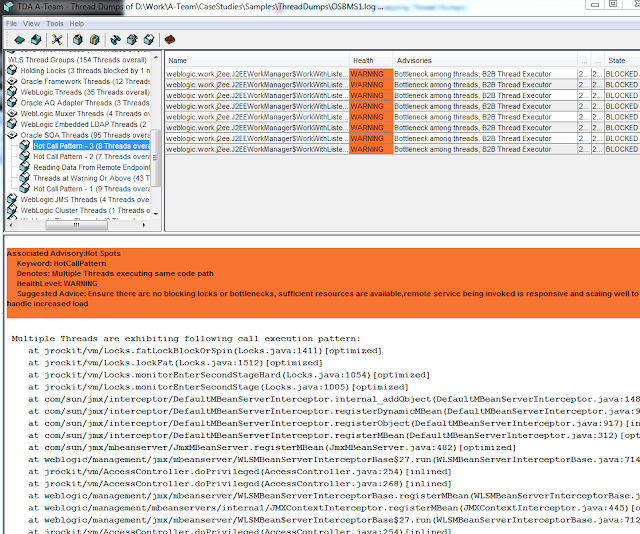
Task: Click the brown book help icon
Action: [170, 40]
